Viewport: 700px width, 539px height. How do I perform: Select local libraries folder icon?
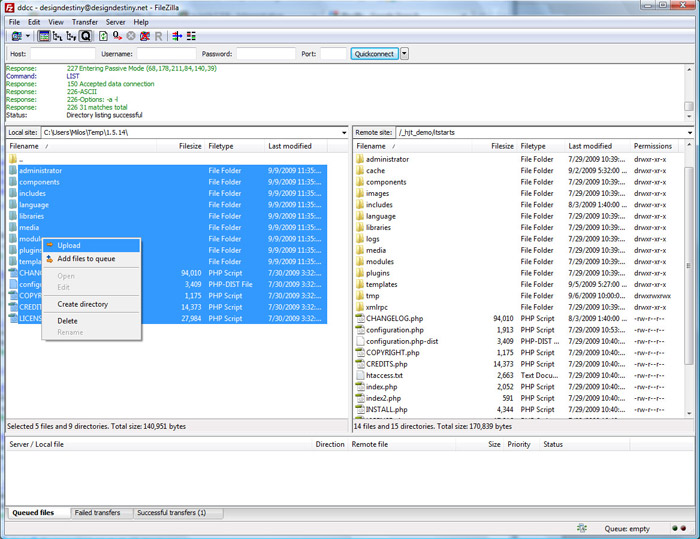click(x=12, y=216)
